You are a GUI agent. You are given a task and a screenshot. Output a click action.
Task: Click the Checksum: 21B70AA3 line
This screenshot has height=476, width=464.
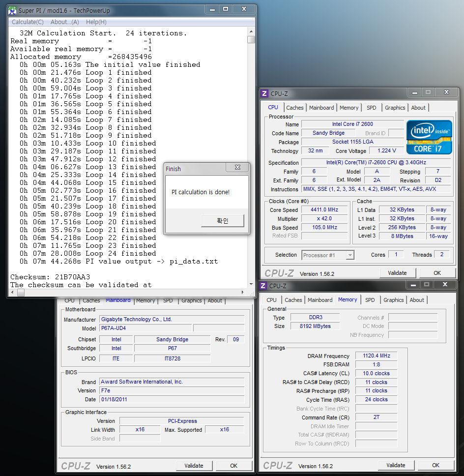[x=50, y=277]
